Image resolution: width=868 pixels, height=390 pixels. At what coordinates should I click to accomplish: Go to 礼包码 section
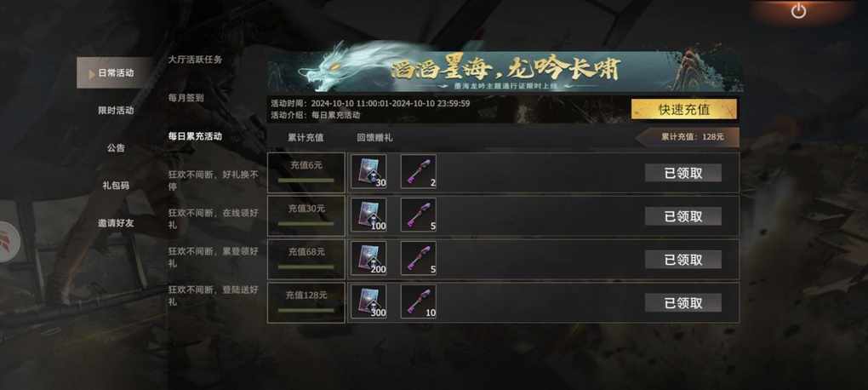[x=116, y=186]
